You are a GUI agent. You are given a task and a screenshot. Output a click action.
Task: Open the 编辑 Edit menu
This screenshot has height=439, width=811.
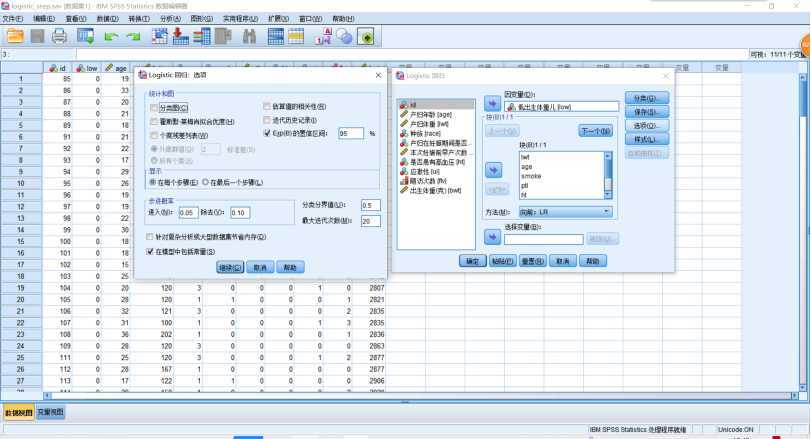(x=44, y=19)
